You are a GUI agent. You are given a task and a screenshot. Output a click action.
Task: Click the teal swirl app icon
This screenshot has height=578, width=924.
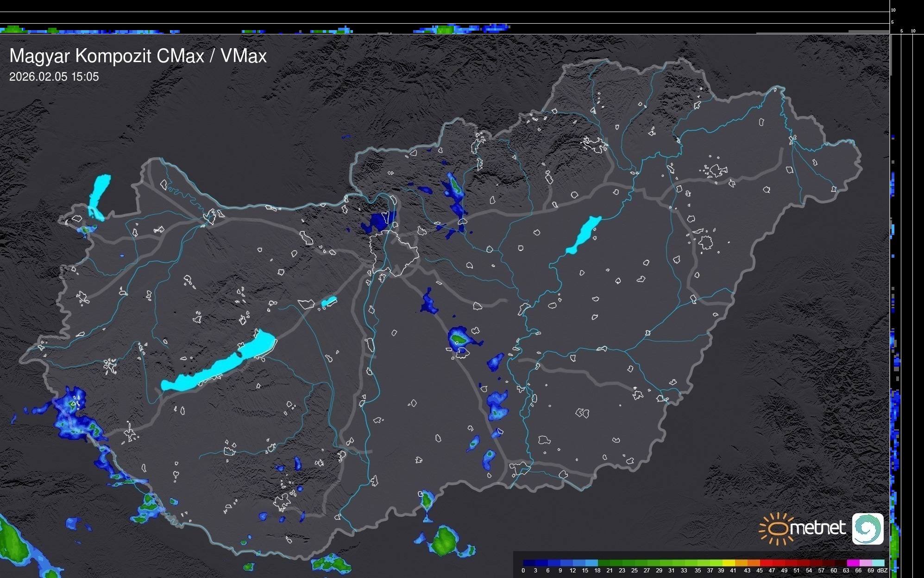tap(868, 529)
